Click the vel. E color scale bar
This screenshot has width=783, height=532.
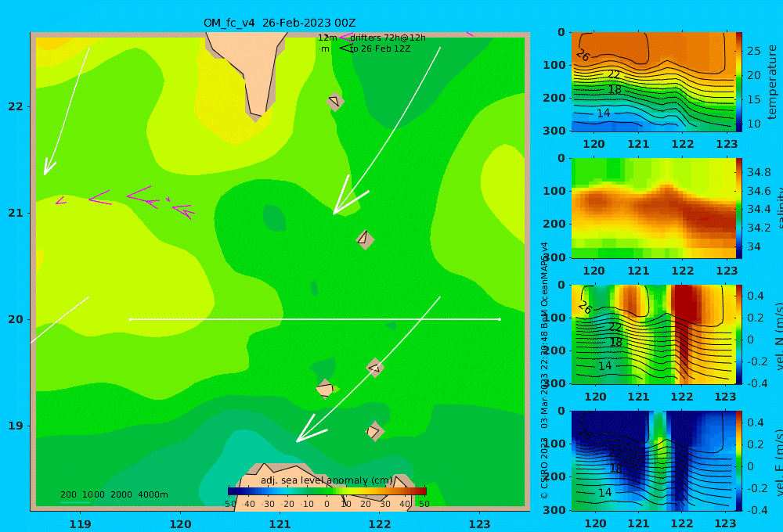tap(739, 461)
